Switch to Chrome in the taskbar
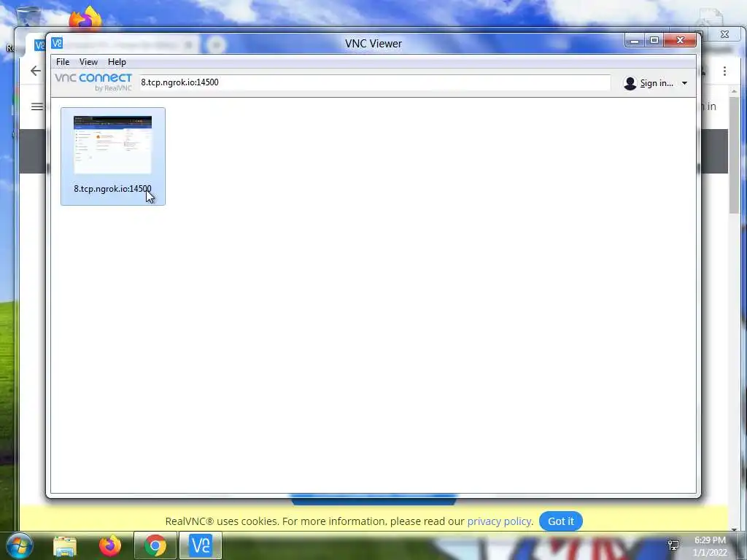747x560 pixels. pyautogui.click(x=155, y=545)
